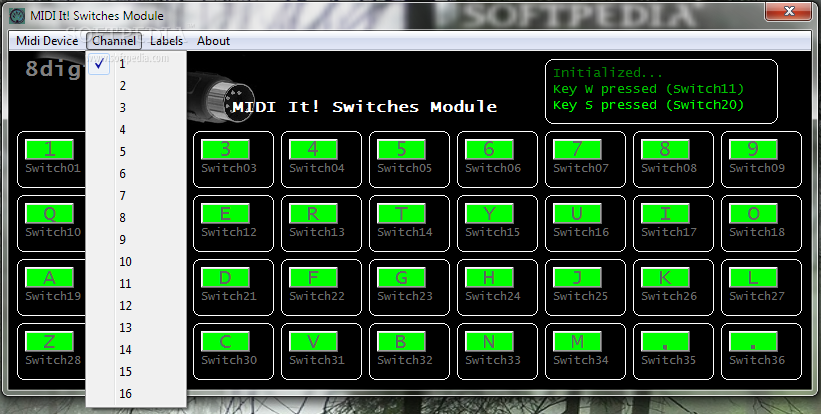The height and width of the screenshot is (414, 821).
Task: Fire Switch32 green B button
Action: 401,342
